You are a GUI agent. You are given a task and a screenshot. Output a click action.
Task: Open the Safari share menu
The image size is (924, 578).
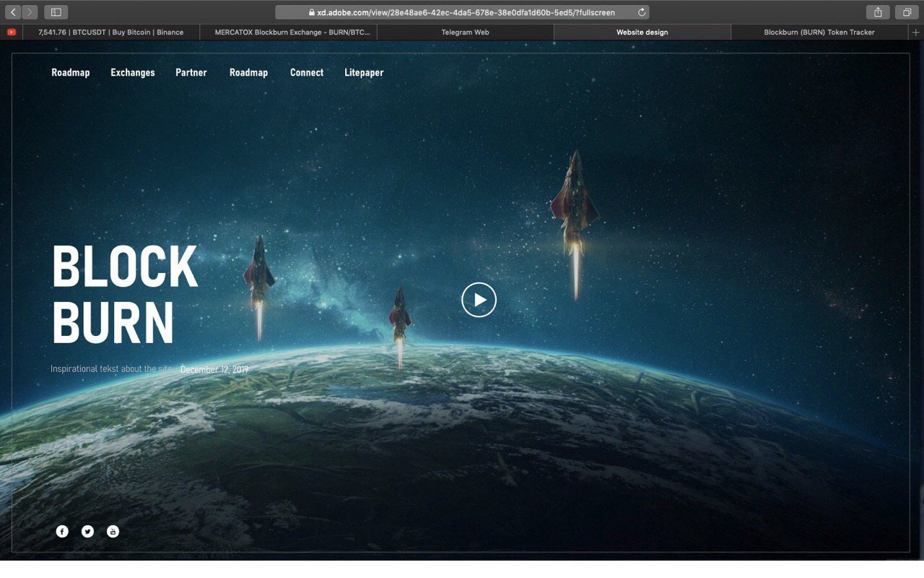pyautogui.click(x=878, y=12)
